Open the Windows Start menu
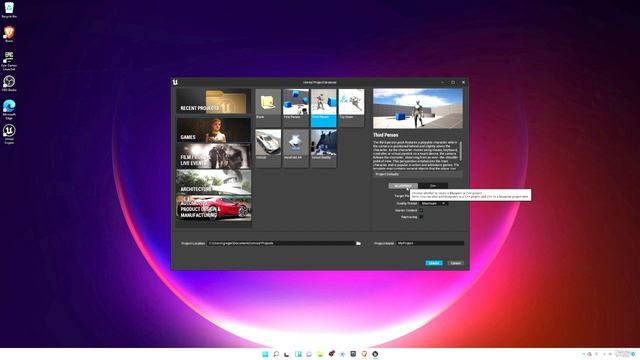The width and height of the screenshot is (640, 360). click(x=265, y=354)
